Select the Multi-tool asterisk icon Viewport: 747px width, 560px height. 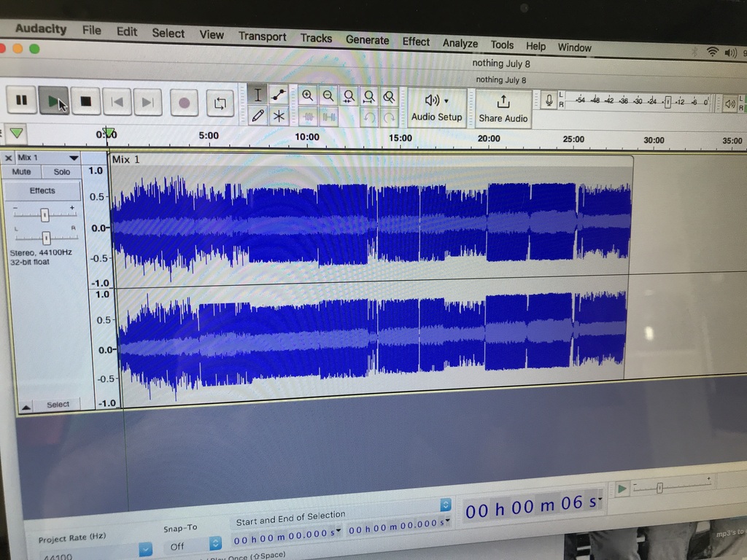pyautogui.click(x=279, y=116)
